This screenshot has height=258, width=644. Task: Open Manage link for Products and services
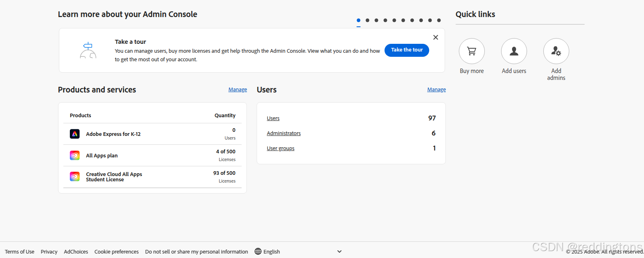pos(238,90)
